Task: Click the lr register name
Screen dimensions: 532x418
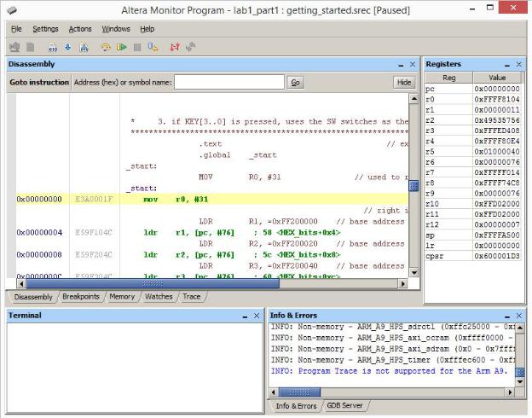Action: click(x=430, y=246)
